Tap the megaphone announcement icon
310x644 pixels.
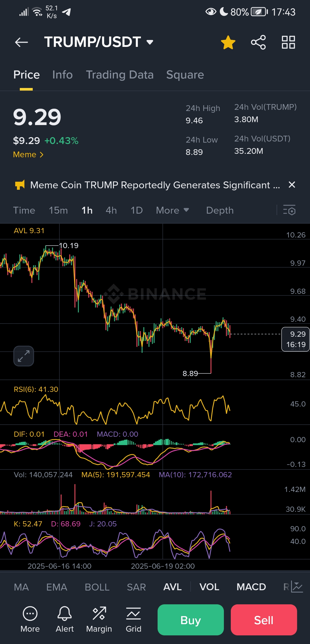(x=20, y=185)
